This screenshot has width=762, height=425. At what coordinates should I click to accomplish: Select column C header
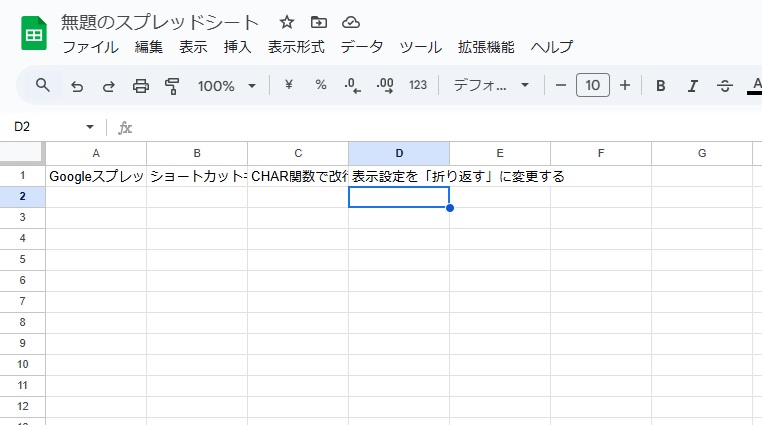pos(298,153)
